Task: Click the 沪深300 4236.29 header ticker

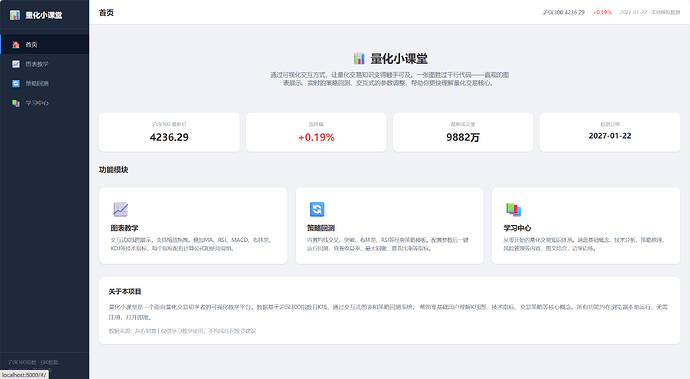Action: 564,12
